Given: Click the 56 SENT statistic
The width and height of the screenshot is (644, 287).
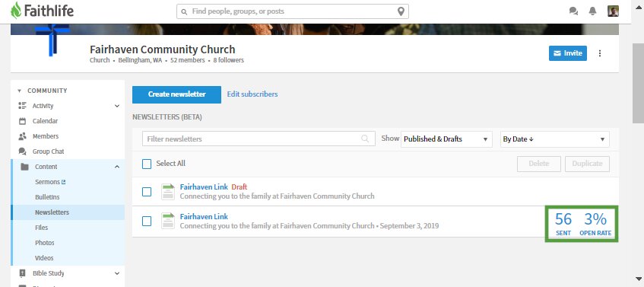Looking at the screenshot, I should pyautogui.click(x=563, y=224).
